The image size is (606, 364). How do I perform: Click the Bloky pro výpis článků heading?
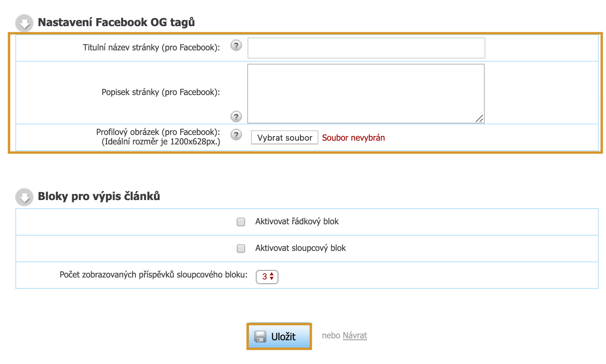click(99, 196)
